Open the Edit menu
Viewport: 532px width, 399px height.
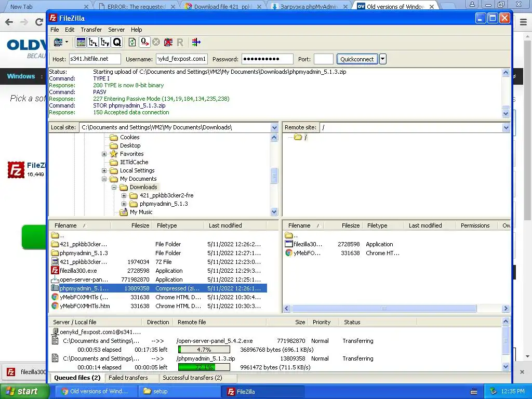pyautogui.click(x=70, y=30)
